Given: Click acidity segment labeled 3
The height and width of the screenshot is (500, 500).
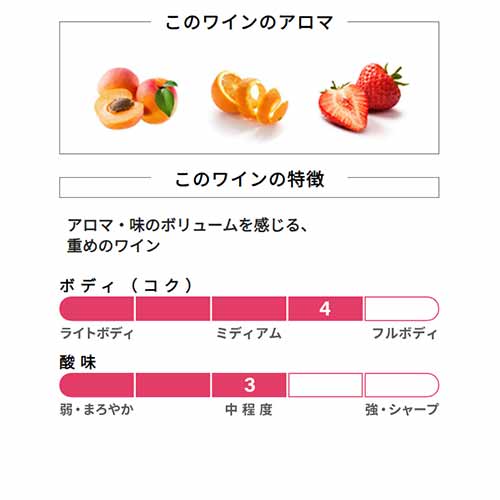Looking at the screenshot, I should [249, 385].
